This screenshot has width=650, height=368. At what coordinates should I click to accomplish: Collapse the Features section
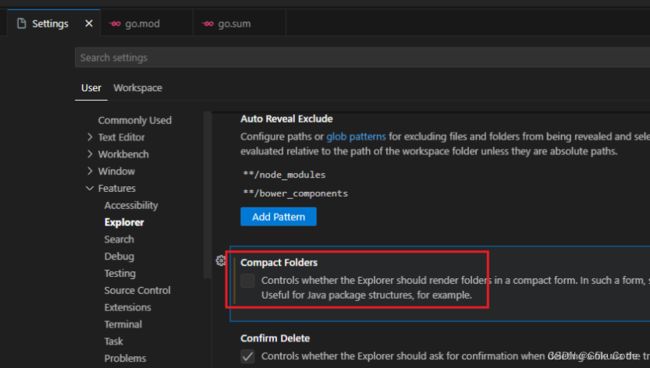pos(90,188)
